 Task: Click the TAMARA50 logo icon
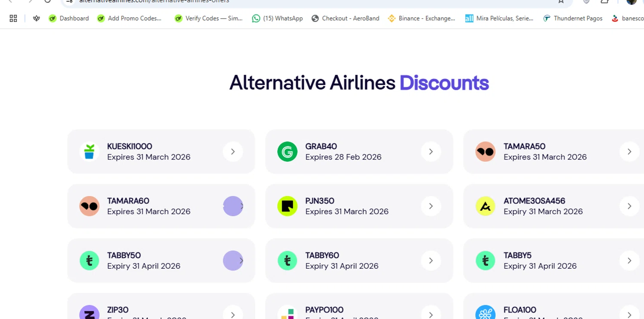[485, 152]
